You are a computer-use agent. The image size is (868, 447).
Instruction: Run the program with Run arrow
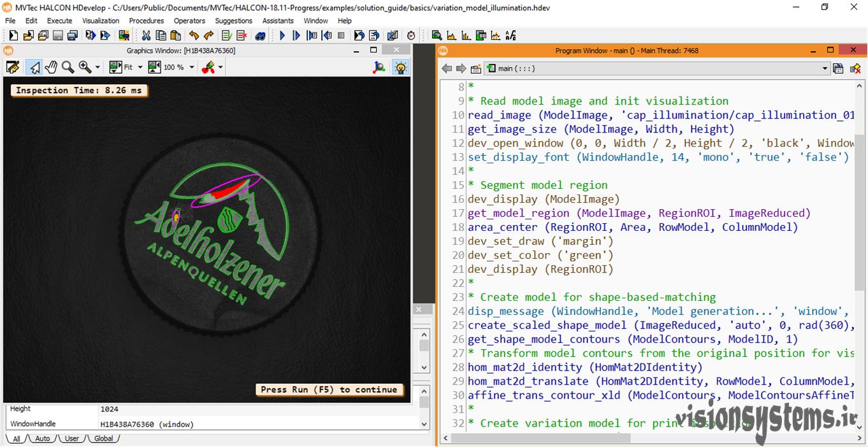click(x=282, y=36)
